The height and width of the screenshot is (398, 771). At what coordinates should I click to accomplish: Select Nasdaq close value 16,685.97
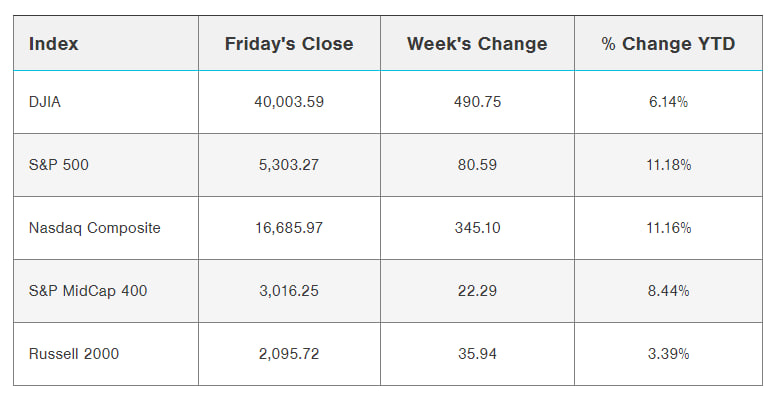(x=289, y=228)
